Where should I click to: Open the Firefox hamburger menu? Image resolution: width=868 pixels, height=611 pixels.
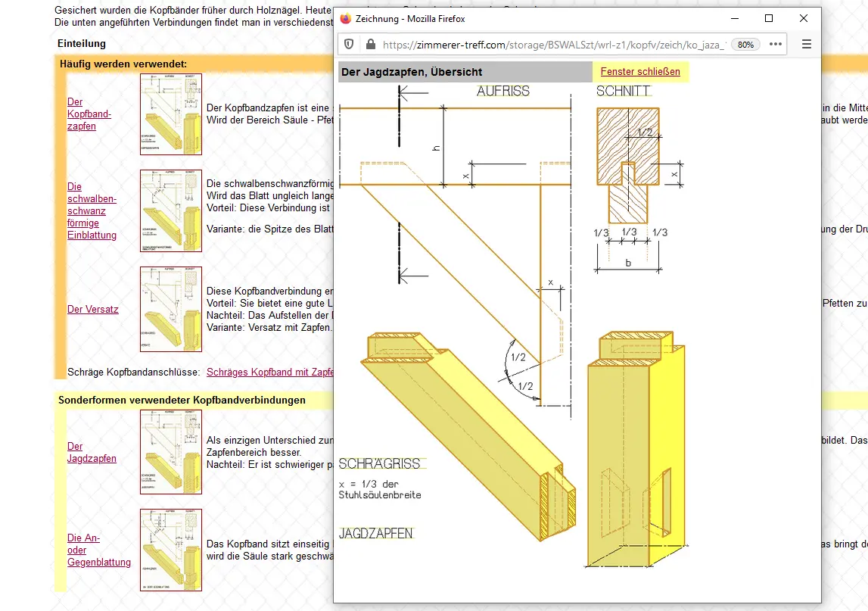(x=807, y=45)
